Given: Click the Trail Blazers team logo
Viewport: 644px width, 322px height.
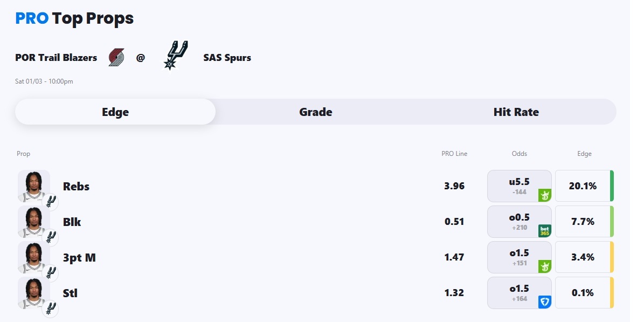Looking at the screenshot, I should click(x=116, y=57).
